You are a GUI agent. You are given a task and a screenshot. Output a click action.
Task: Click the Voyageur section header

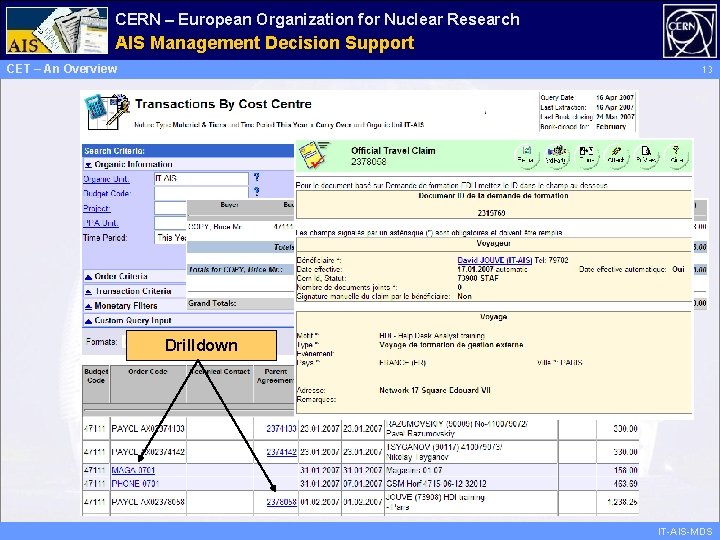click(x=493, y=243)
